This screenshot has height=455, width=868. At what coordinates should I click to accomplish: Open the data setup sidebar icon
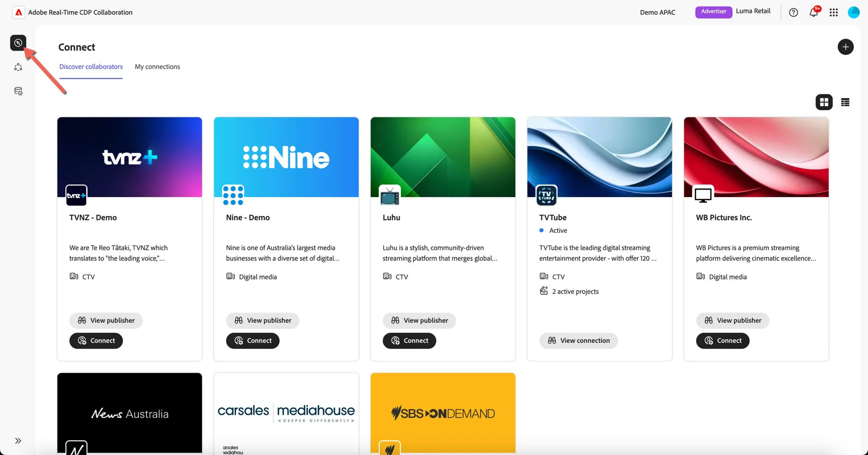coord(18,91)
